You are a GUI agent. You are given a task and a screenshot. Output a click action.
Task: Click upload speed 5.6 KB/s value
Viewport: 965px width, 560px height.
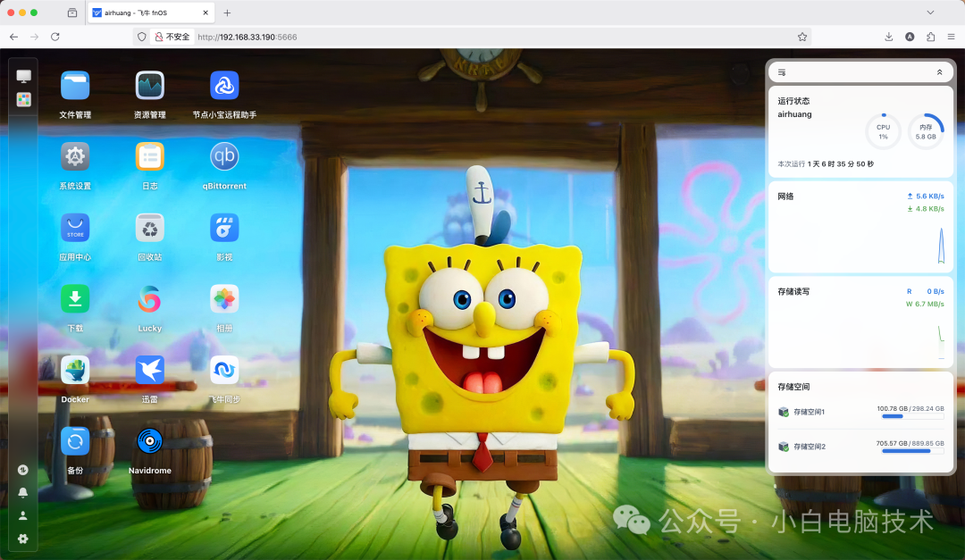926,196
